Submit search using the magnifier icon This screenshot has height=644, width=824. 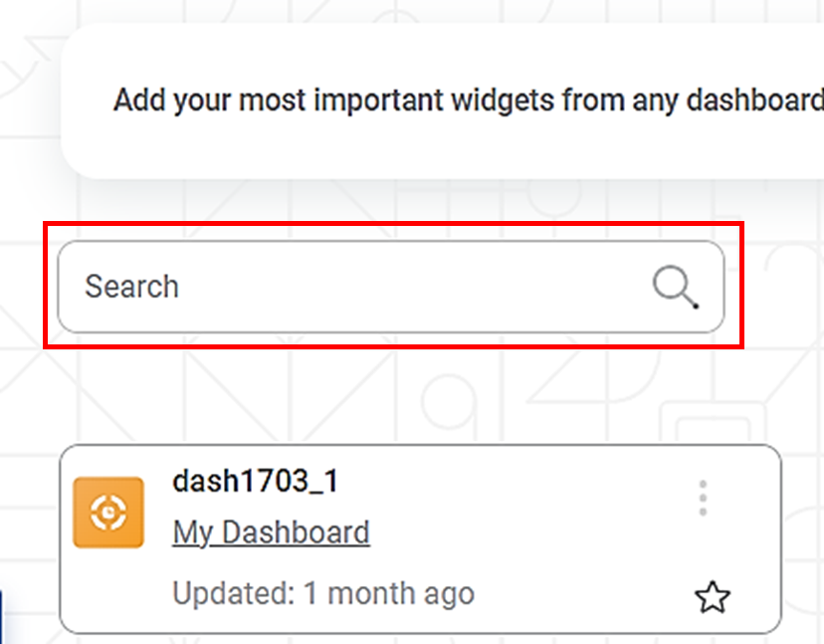point(675,288)
